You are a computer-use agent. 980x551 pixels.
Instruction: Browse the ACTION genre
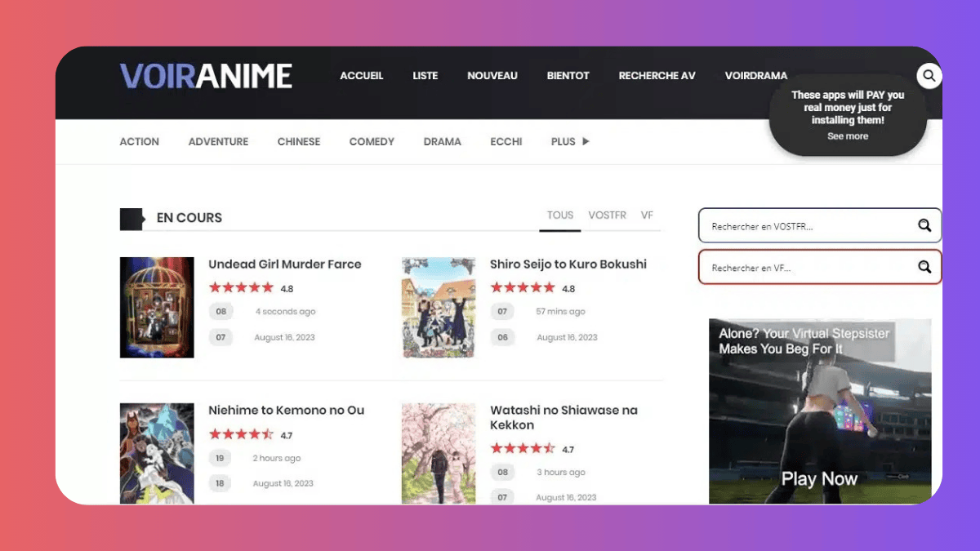point(140,141)
